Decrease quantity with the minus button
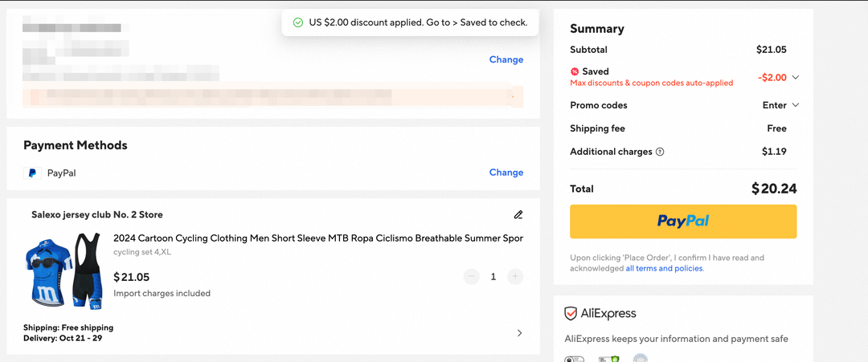Image resolution: width=868 pixels, height=362 pixels. click(x=471, y=277)
